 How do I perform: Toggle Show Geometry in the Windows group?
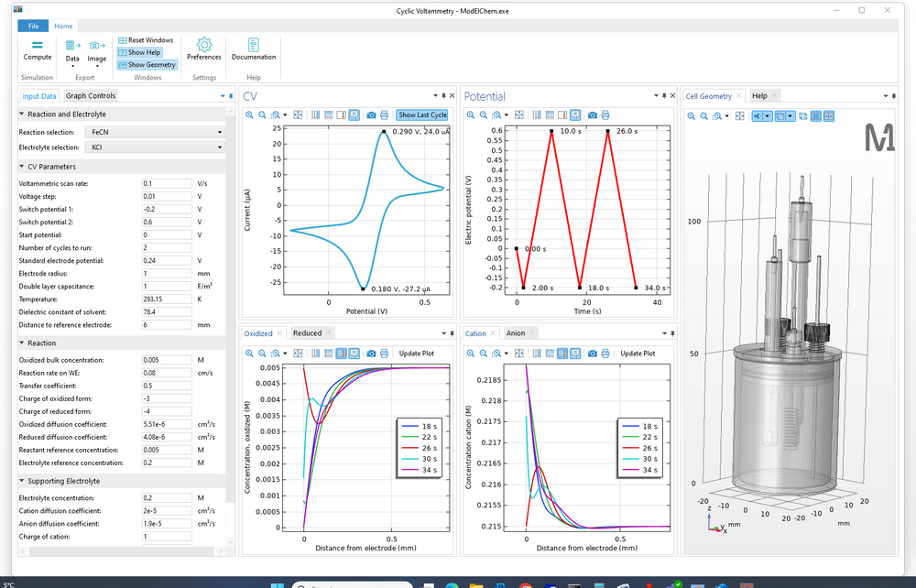coord(147,65)
